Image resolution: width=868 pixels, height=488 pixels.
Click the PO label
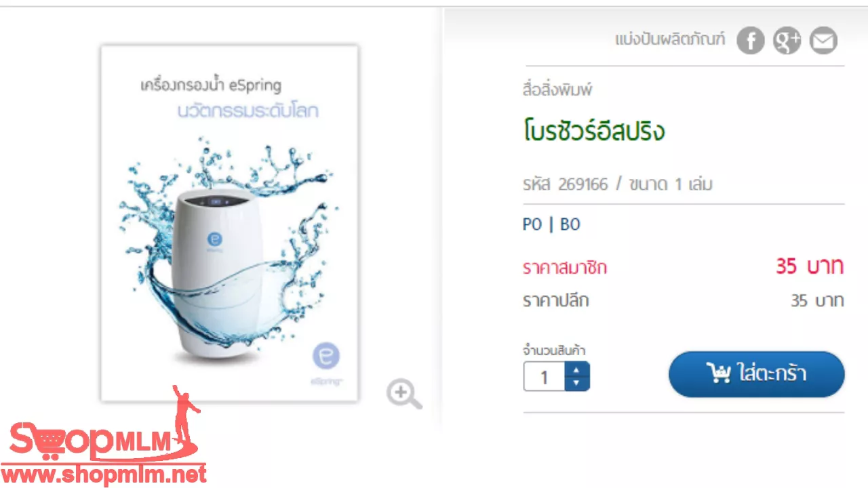pyautogui.click(x=532, y=225)
